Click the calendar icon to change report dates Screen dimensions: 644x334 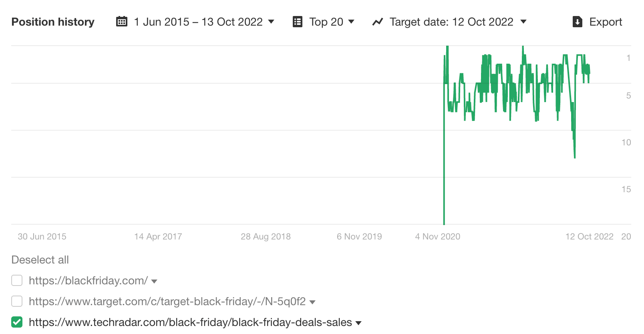click(x=121, y=22)
